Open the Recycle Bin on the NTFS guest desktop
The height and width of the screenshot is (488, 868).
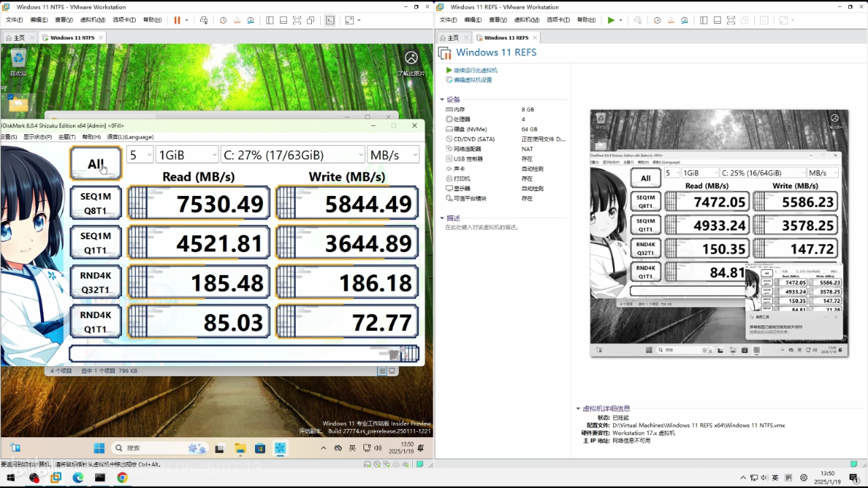(x=18, y=62)
